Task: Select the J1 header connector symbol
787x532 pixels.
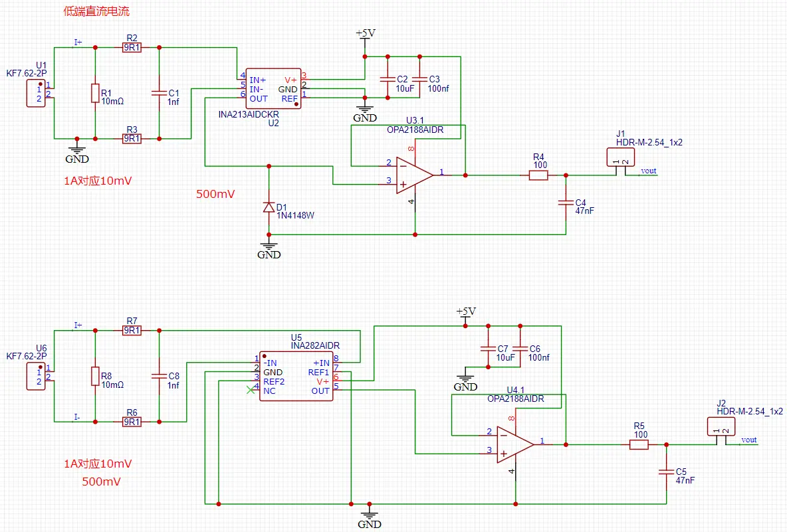Action: (620, 157)
